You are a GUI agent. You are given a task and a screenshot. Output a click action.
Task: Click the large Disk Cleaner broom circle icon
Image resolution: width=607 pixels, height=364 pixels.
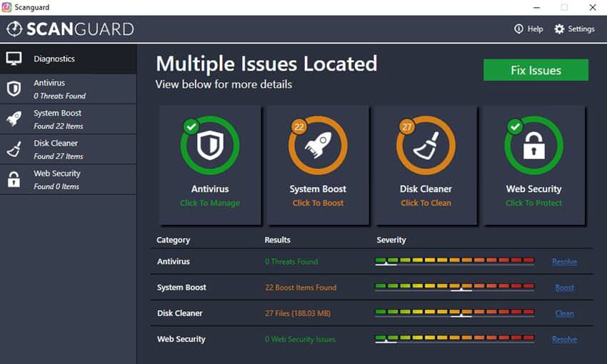click(426, 146)
